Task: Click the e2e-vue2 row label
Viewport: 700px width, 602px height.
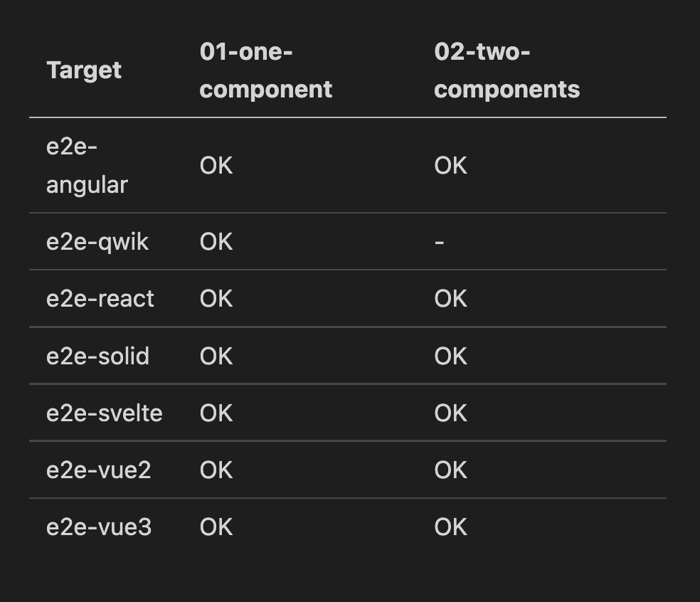Action: coord(99,470)
